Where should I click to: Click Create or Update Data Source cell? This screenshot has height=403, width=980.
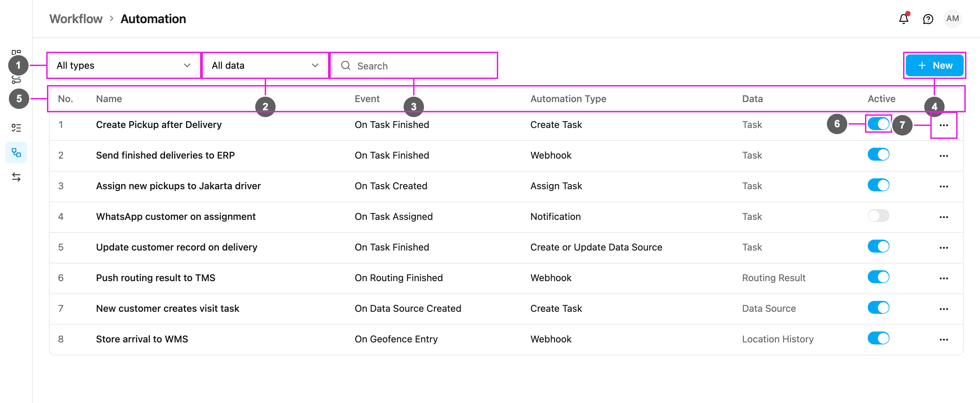596,247
